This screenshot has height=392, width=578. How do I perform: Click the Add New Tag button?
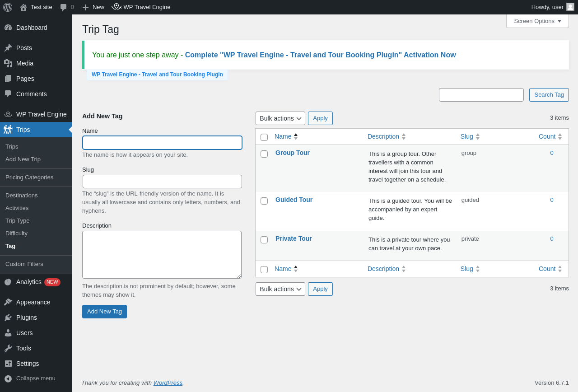tap(104, 312)
